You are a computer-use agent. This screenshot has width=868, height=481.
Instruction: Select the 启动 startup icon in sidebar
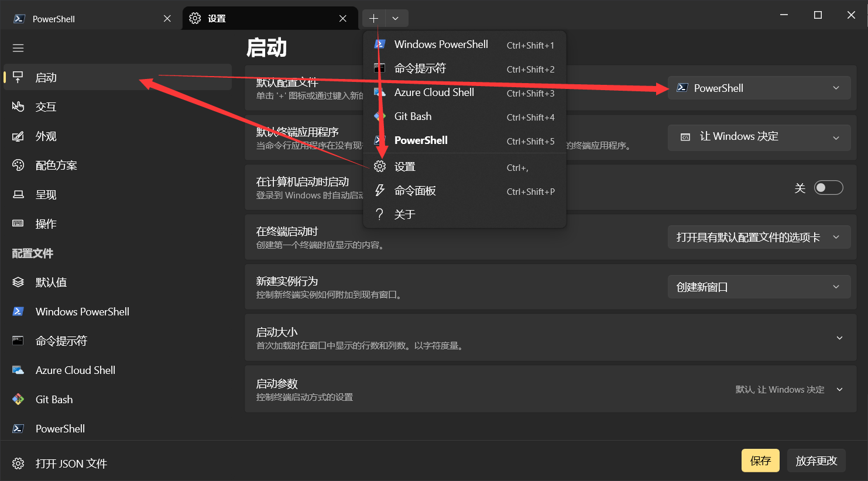click(18, 77)
